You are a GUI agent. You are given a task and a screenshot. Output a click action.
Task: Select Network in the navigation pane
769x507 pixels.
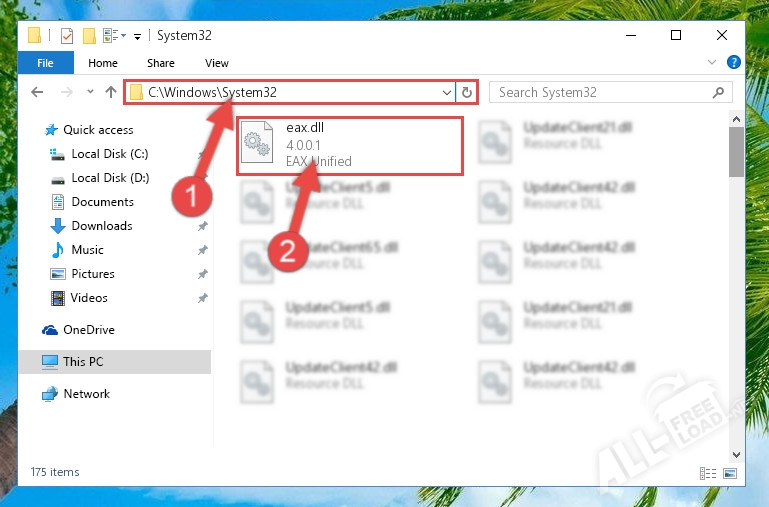86,394
